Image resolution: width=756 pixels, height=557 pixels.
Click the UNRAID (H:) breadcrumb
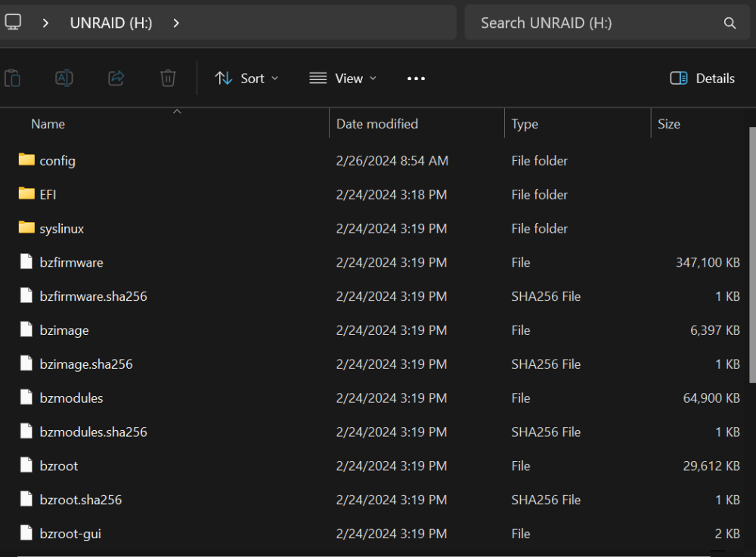(111, 23)
